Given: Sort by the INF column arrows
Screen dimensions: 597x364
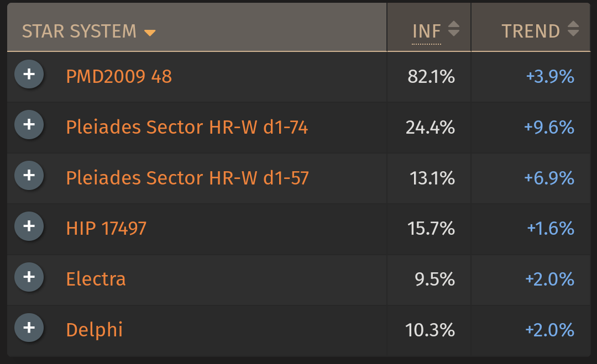Looking at the screenshot, I should [453, 29].
